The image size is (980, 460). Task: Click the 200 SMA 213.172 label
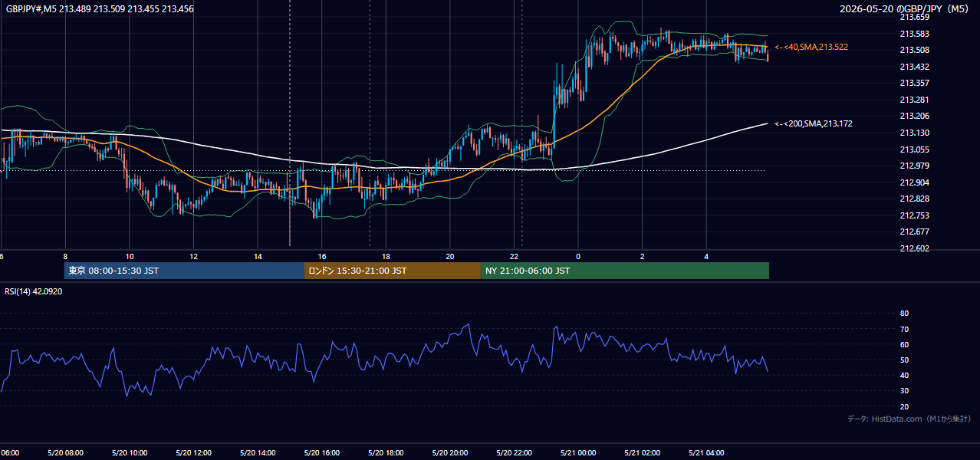click(814, 123)
